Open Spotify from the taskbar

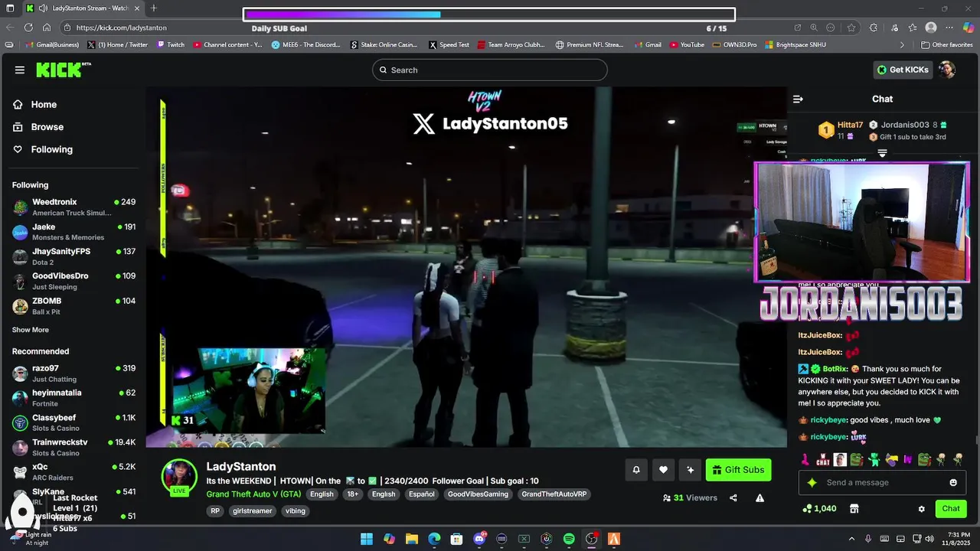(x=569, y=539)
